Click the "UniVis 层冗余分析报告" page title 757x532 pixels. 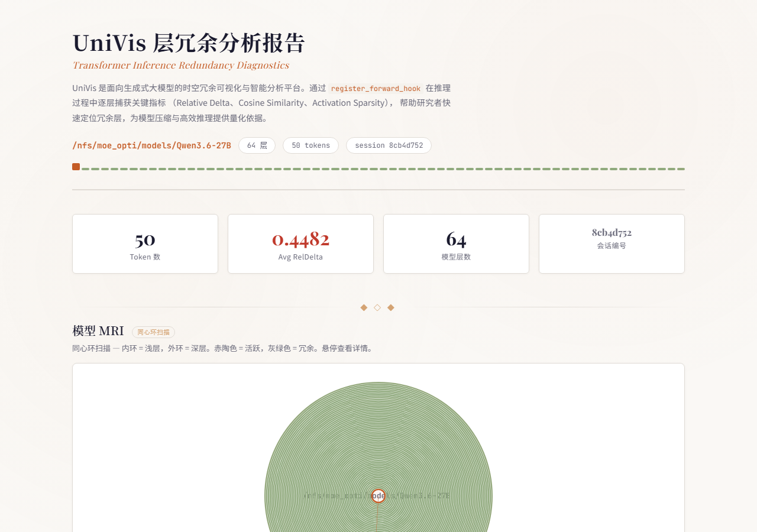[x=189, y=43]
